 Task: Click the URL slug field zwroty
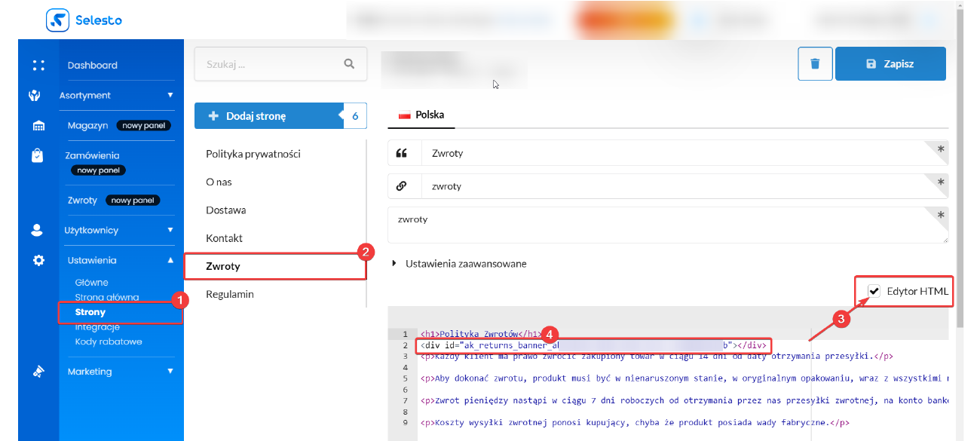[684, 186]
